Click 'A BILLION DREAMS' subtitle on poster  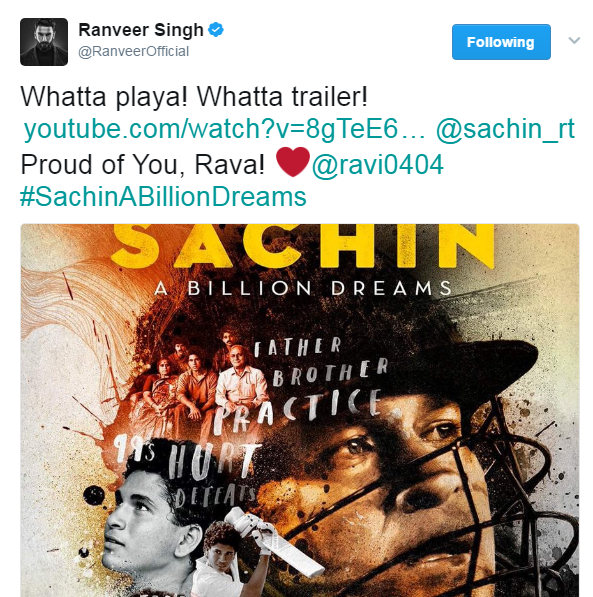[x=303, y=288]
